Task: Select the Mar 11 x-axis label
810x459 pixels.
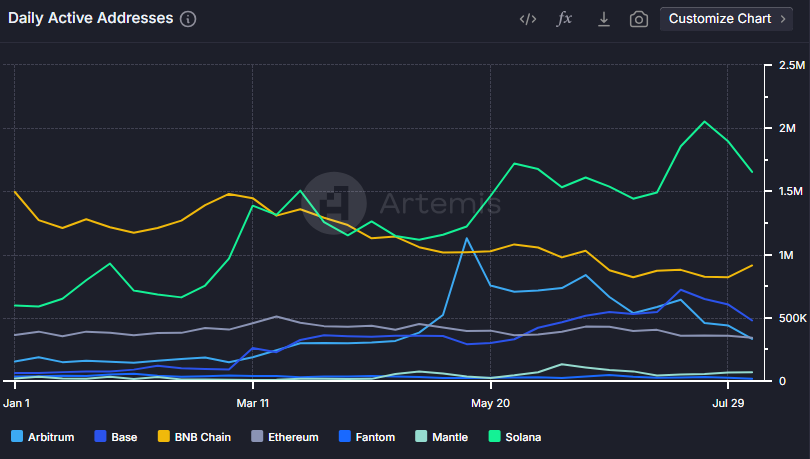Action: pos(252,403)
